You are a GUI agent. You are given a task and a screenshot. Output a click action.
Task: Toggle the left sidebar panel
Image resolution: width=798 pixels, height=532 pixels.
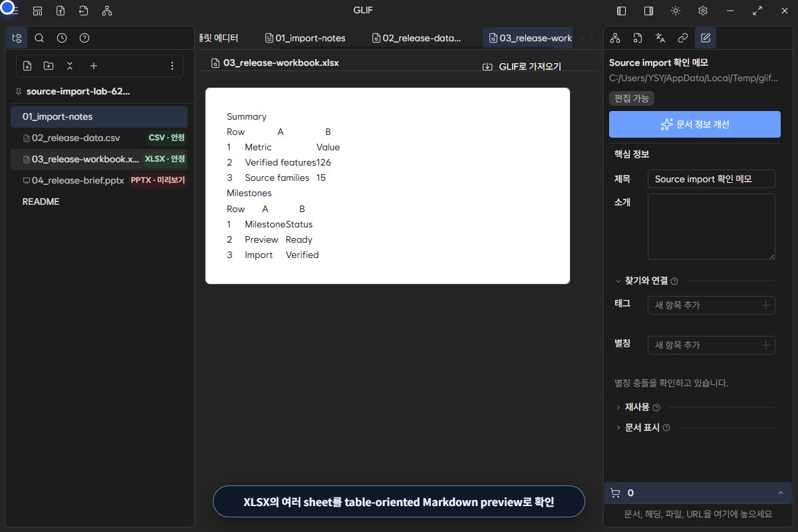point(622,11)
